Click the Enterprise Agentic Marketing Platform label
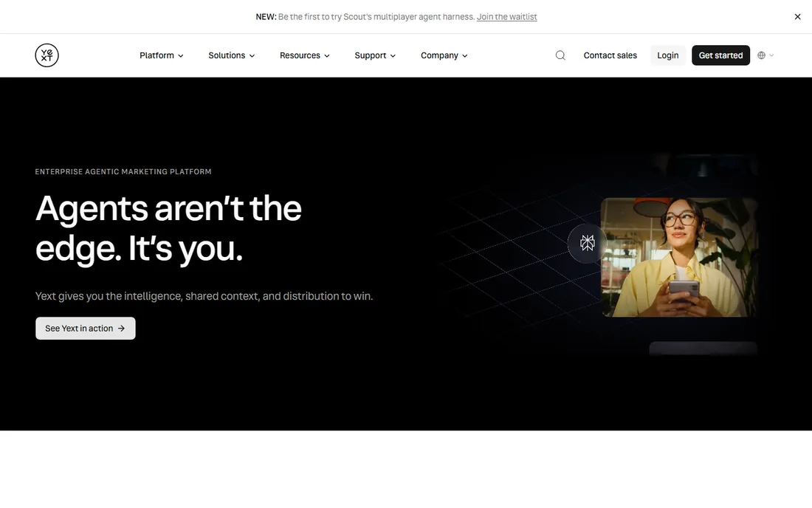The width and height of the screenshot is (812, 508). 123,171
